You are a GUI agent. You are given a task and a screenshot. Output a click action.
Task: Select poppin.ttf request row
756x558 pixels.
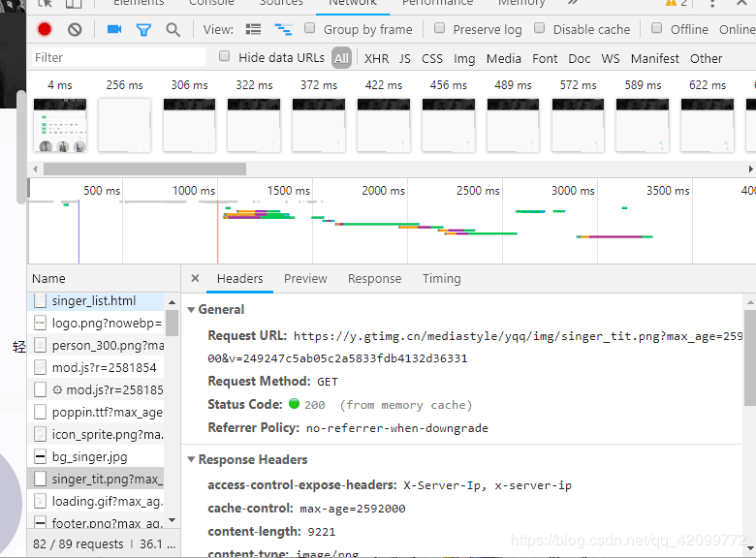click(x=96, y=412)
